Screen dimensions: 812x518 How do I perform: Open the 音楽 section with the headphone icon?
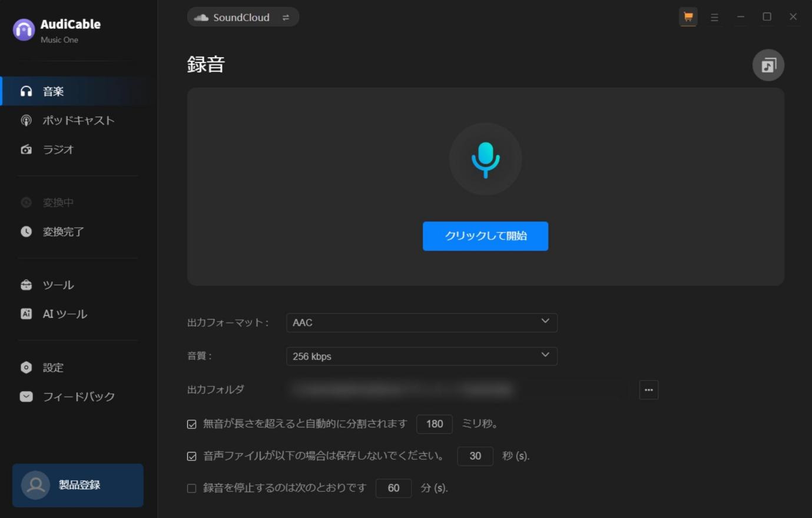point(79,91)
